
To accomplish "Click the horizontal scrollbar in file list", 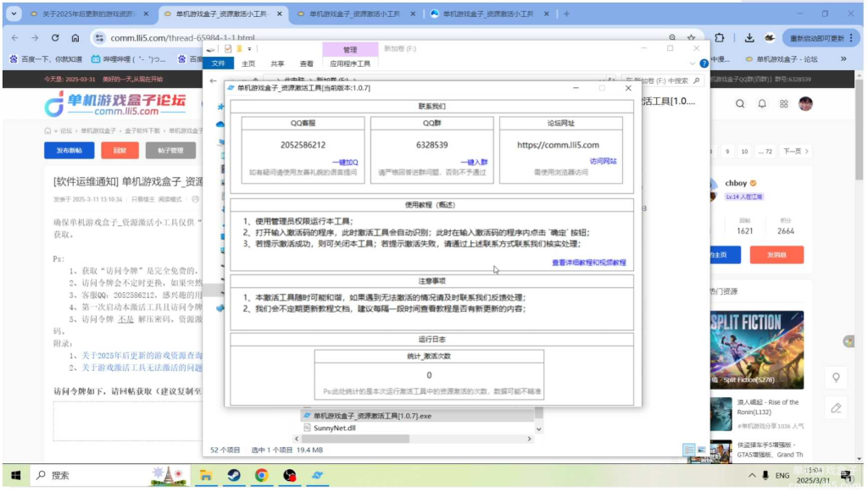I will tap(413, 439).
